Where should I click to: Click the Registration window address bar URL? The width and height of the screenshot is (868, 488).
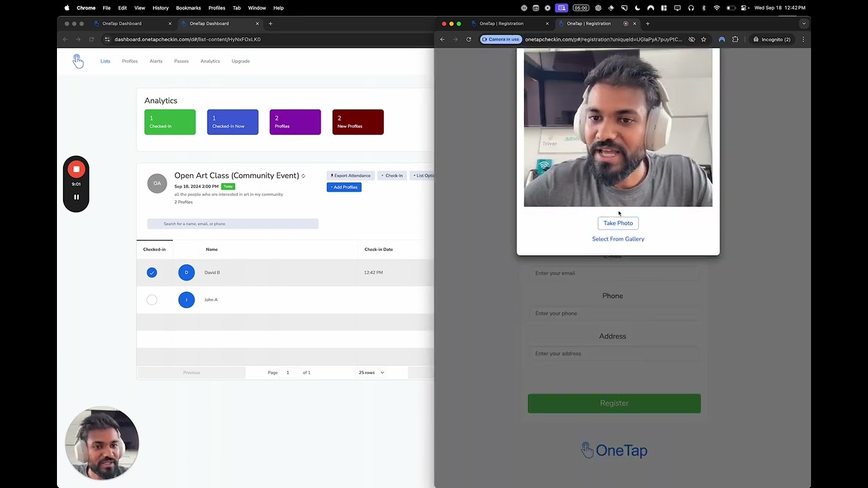pyautogui.click(x=604, y=39)
